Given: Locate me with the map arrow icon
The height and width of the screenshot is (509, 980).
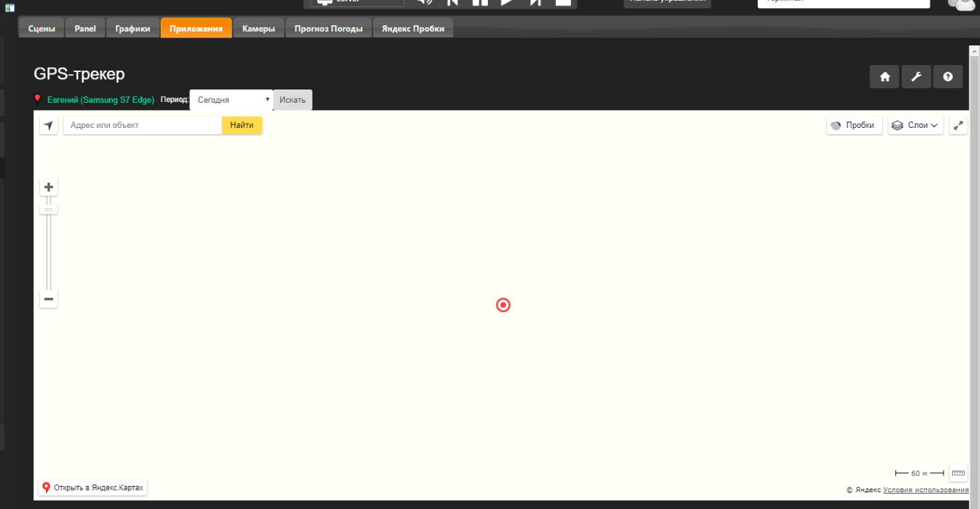Looking at the screenshot, I should (48, 125).
